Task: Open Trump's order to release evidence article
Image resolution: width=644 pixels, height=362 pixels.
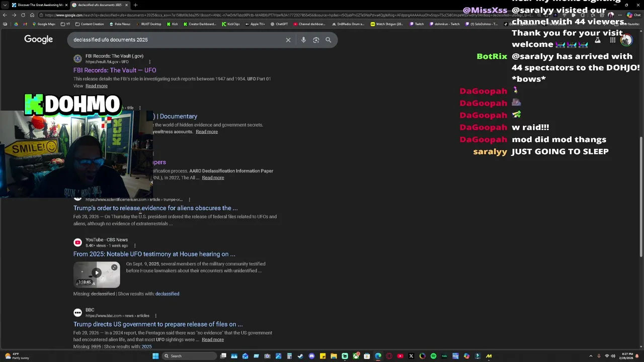Action: click(155, 208)
